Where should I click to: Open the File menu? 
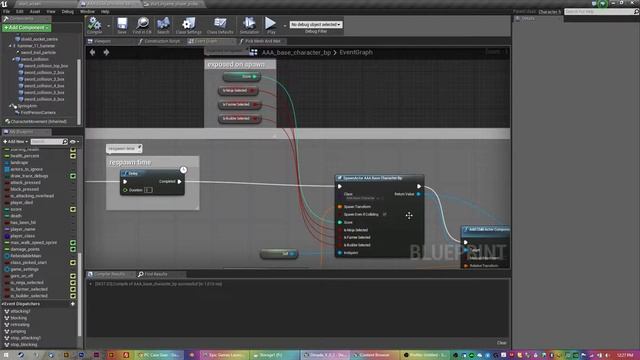point(7,11)
